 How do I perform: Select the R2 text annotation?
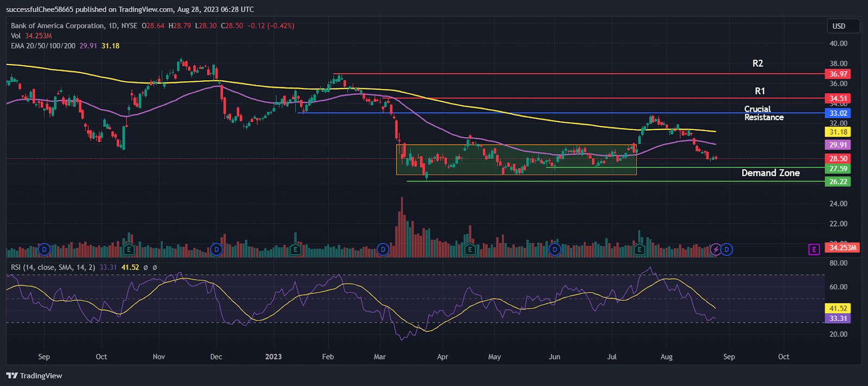click(x=758, y=63)
